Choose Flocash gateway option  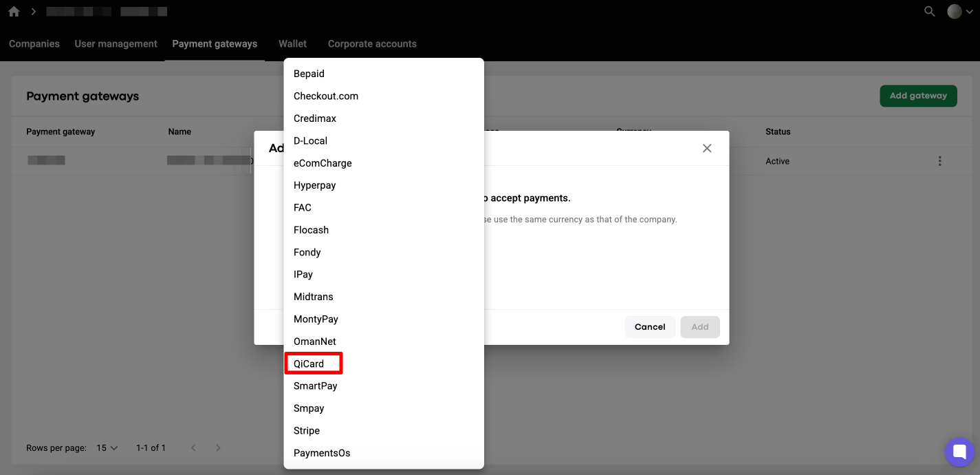pos(384,230)
